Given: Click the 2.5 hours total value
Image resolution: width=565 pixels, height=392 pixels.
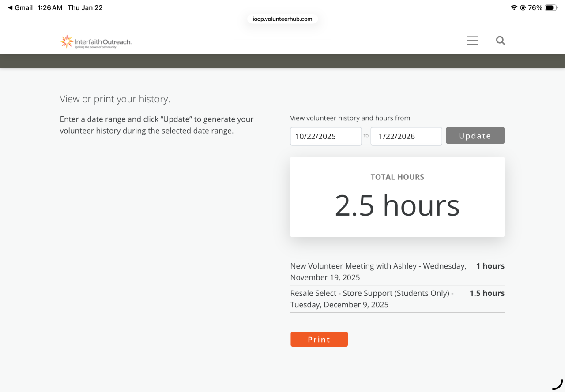Looking at the screenshot, I should (397, 205).
